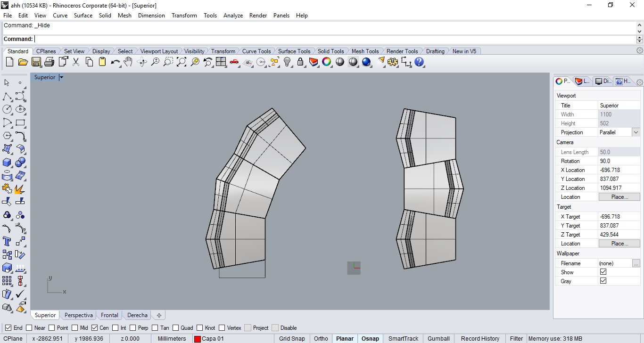This screenshot has width=644, height=343.
Task: Uncheck the wallpaper Show checkbox
Action: pos(603,272)
